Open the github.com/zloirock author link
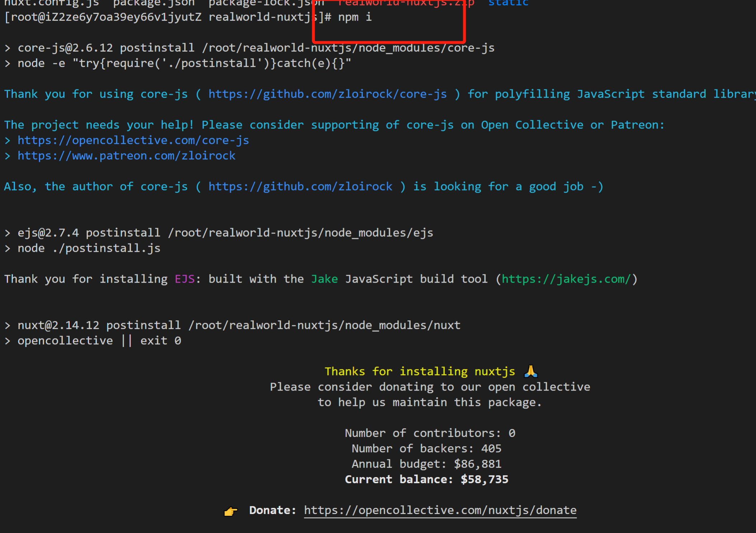This screenshot has width=756, height=533. pos(300,187)
